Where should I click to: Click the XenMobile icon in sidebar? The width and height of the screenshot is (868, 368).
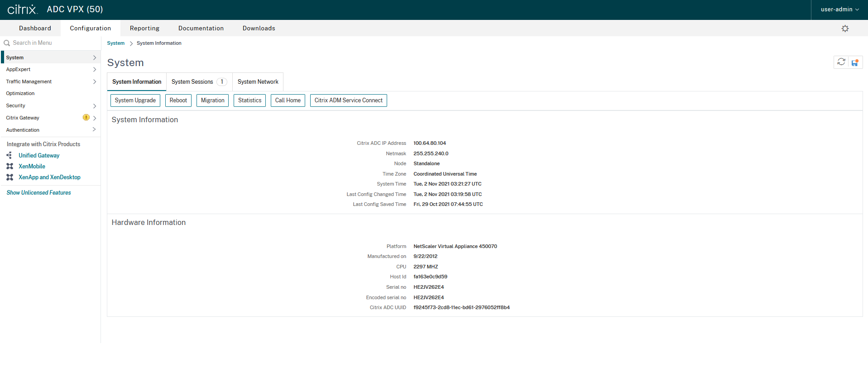(10, 166)
